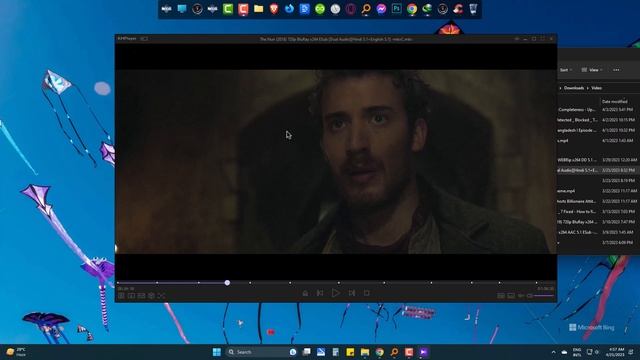
Task: Launch Photoshop from top dock
Action: coord(396,9)
